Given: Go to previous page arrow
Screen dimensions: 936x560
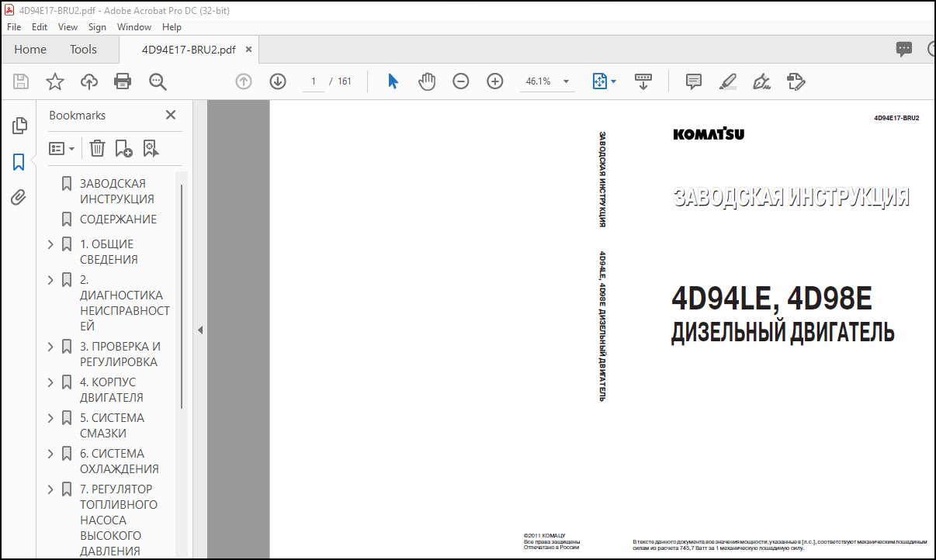Looking at the screenshot, I should click(x=244, y=81).
